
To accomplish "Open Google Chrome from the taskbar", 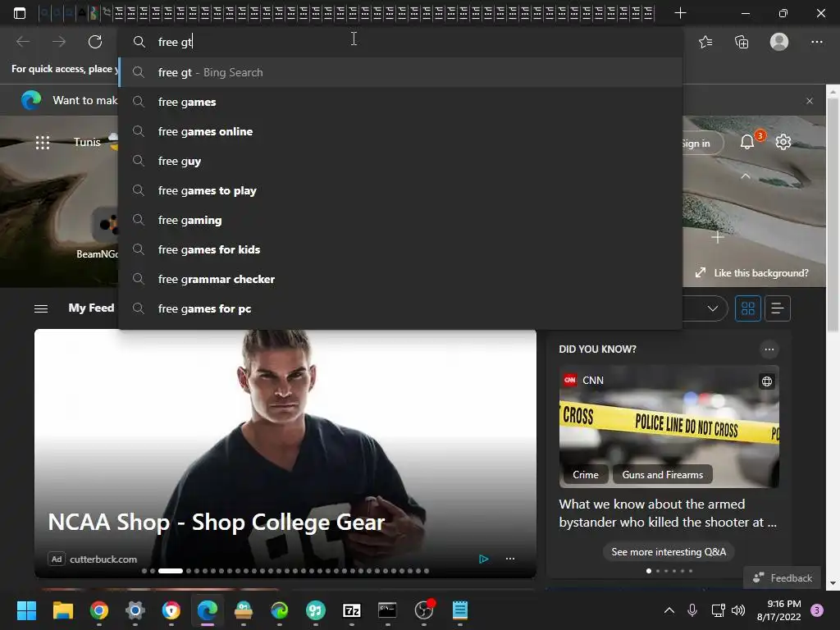I will point(99,610).
